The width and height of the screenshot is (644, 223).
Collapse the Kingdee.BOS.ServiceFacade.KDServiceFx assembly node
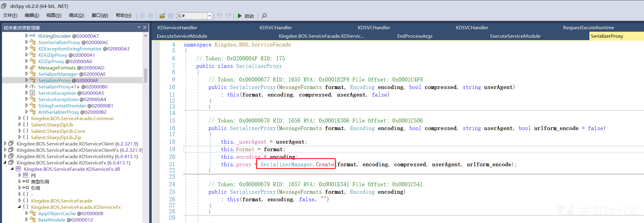pos(5,163)
